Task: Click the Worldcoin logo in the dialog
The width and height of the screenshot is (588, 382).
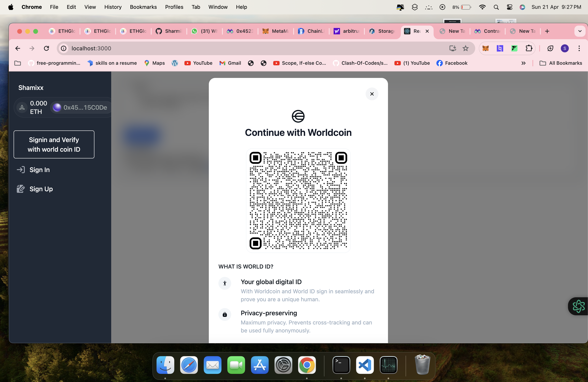Action: [x=298, y=116]
